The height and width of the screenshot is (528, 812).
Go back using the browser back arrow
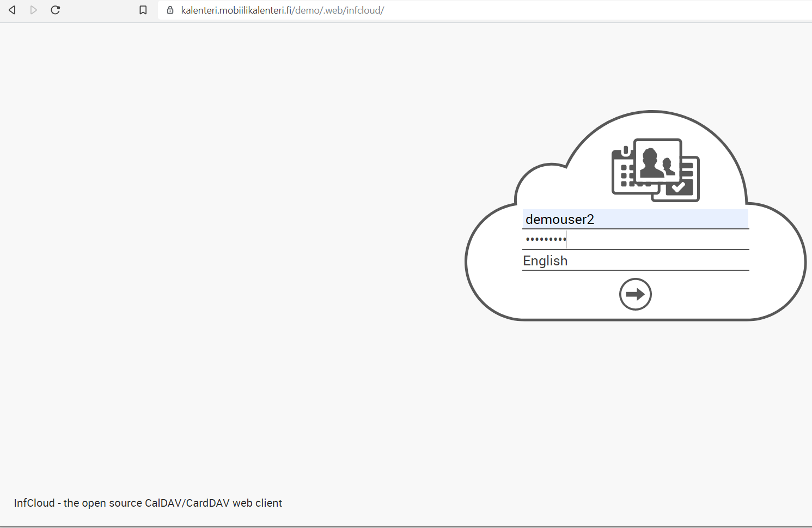(12, 10)
